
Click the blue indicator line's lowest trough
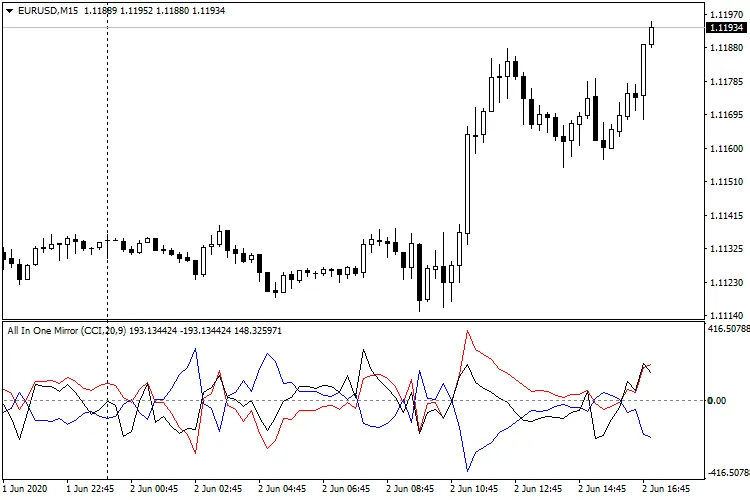click(x=467, y=470)
